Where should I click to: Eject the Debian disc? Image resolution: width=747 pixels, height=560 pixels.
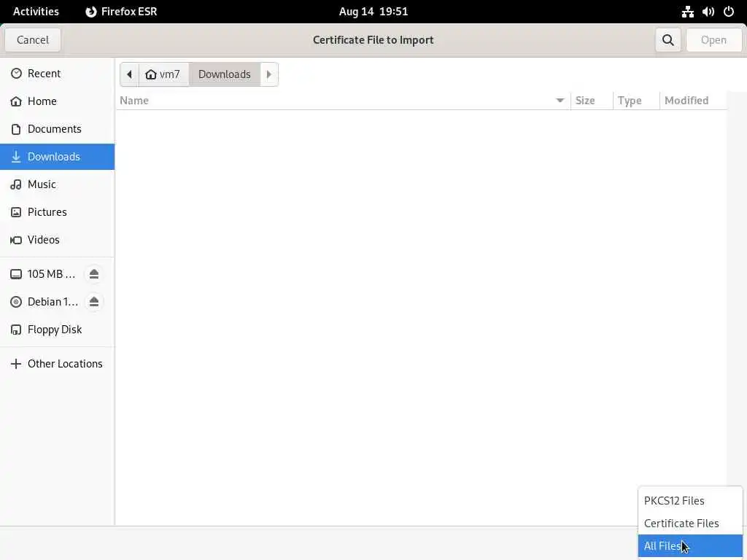pos(94,301)
